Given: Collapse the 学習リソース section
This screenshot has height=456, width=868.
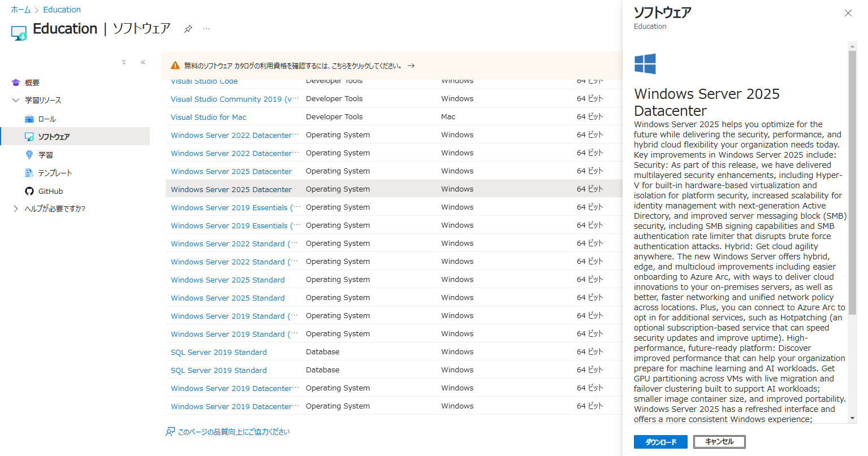Looking at the screenshot, I should [x=16, y=100].
